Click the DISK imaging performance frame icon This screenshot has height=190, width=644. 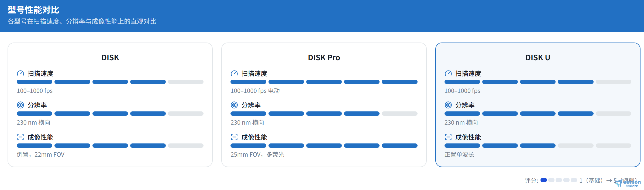pyautogui.click(x=20, y=137)
